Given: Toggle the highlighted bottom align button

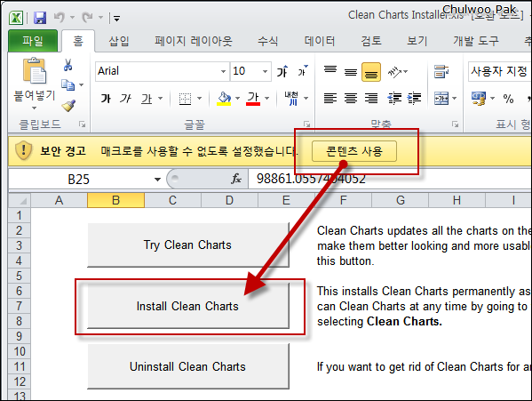Looking at the screenshot, I should tap(371, 72).
